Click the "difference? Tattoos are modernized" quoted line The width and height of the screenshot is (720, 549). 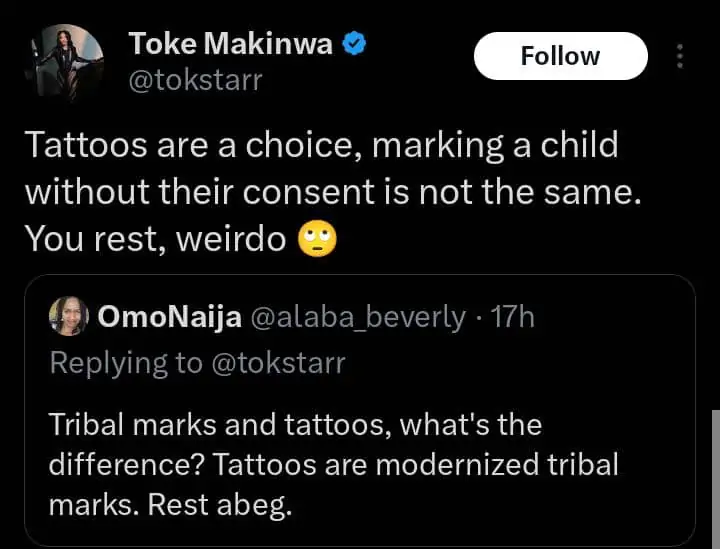[x=333, y=465]
